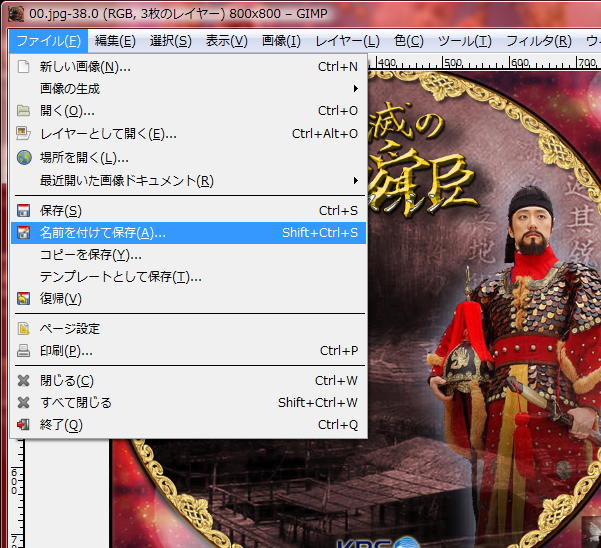Click the helmet held by warrior
This screenshot has width=601, height=548.
click(465, 366)
